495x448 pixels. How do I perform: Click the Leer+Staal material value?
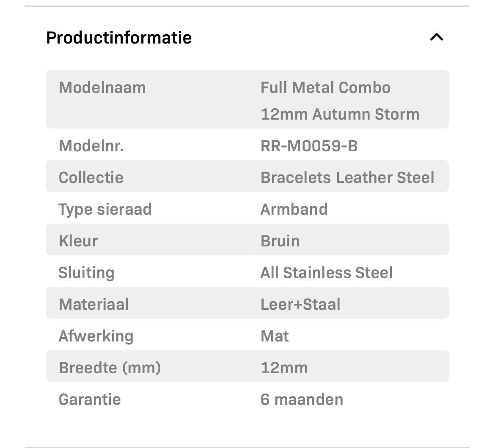click(x=300, y=304)
